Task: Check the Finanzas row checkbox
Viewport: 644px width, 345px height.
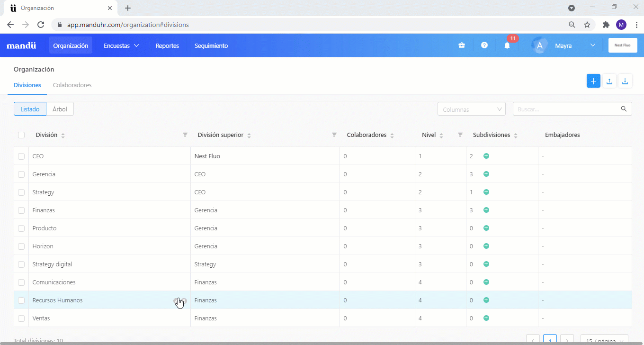Action: (x=21, y=210)
